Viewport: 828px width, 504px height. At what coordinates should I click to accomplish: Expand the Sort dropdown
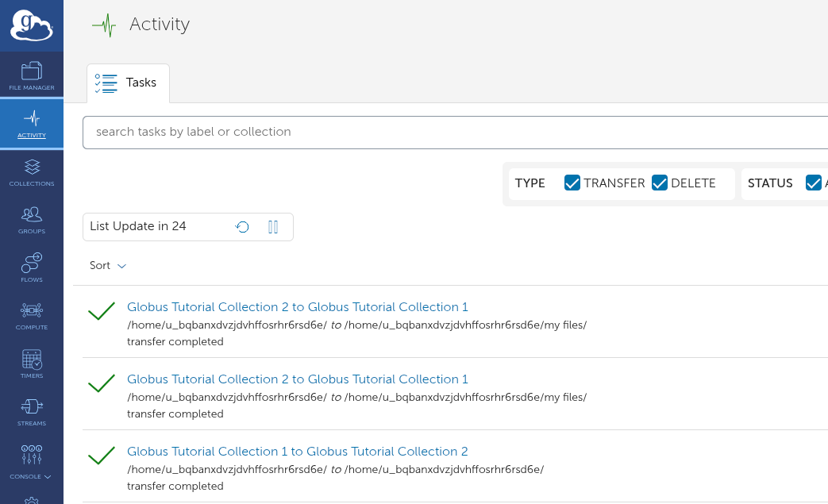108,266
